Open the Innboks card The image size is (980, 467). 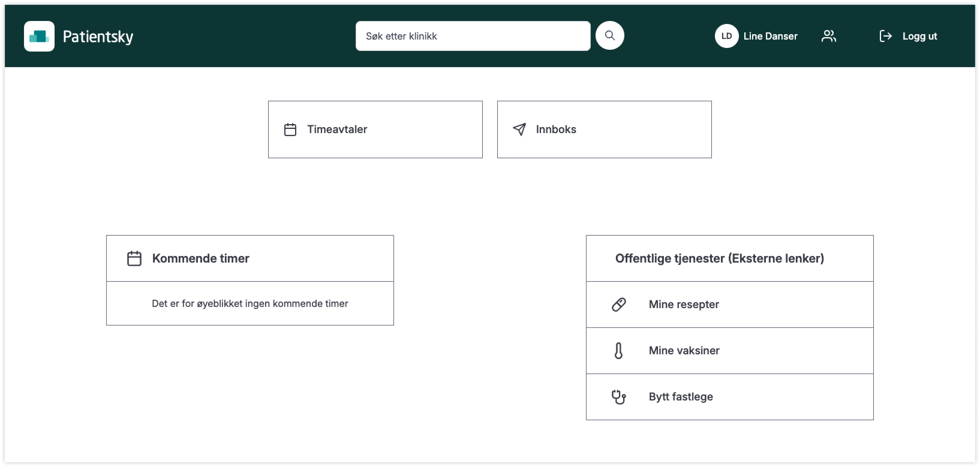coord(604,129)
